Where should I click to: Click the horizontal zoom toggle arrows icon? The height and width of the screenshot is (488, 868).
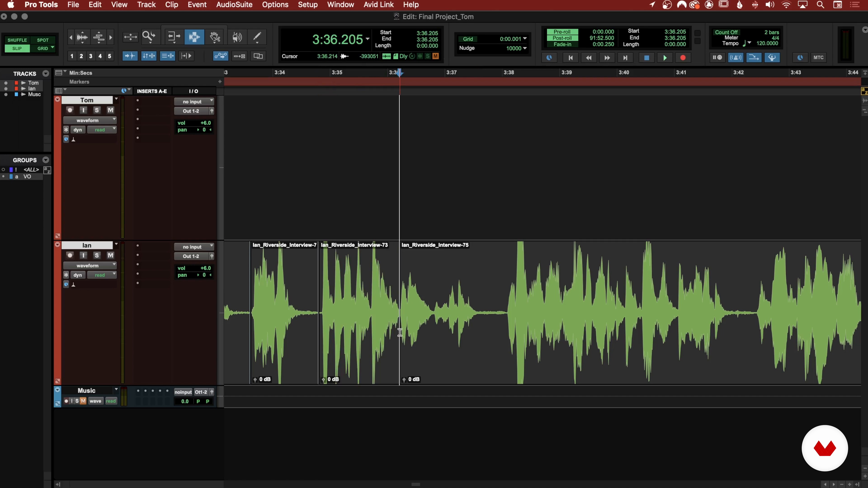click(x=130, y=37)
